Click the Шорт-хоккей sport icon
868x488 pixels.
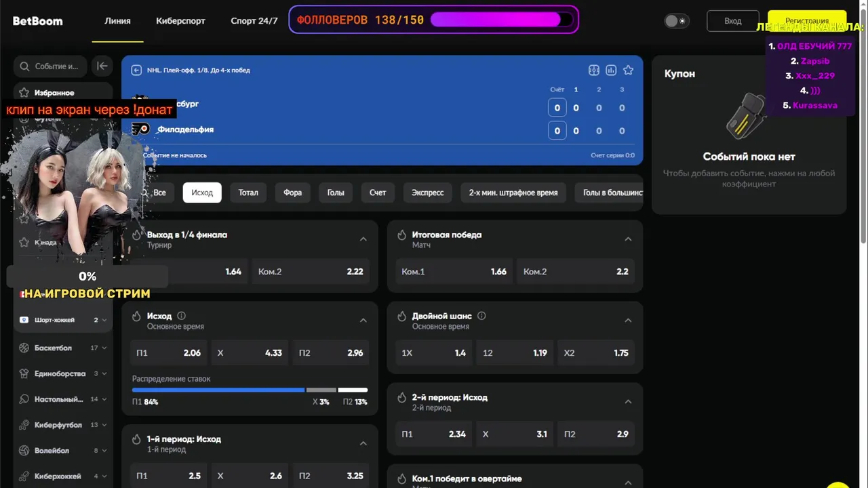[x=24, y=320]
